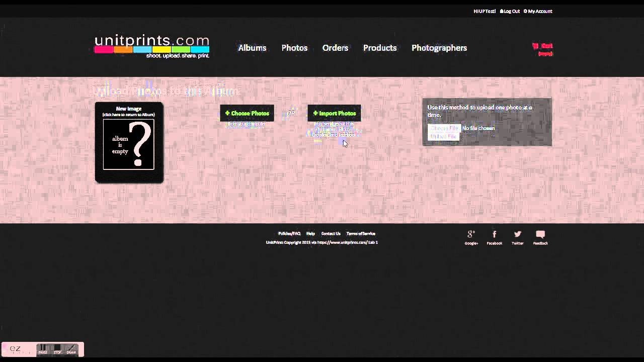
Task: Click the Pause recording control
Action: point(43,349)
